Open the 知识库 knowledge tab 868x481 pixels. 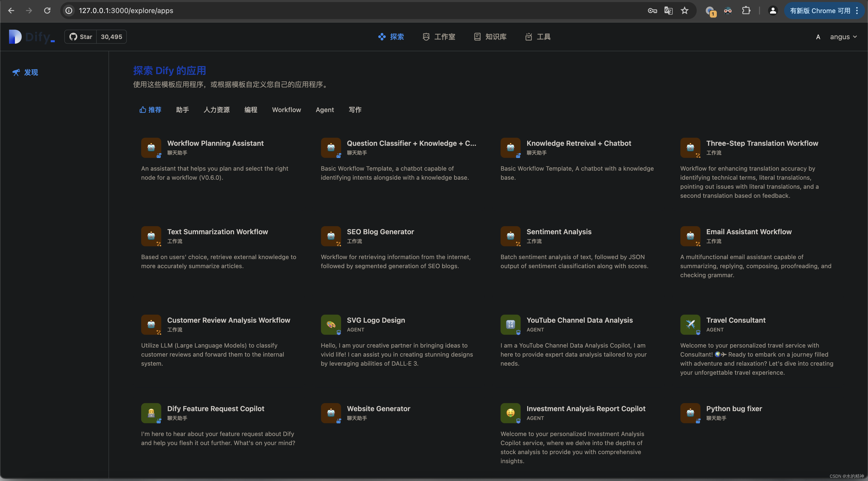point(490,37)
